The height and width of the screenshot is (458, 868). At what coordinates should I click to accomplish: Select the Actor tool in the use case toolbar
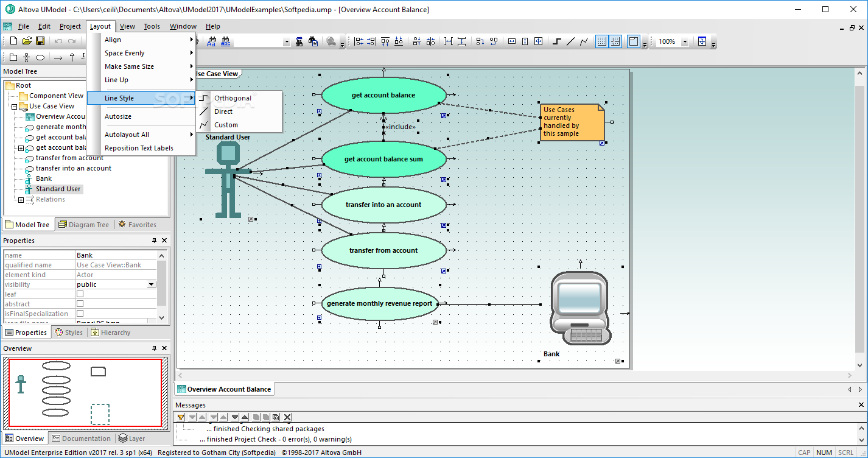(26, 57)
